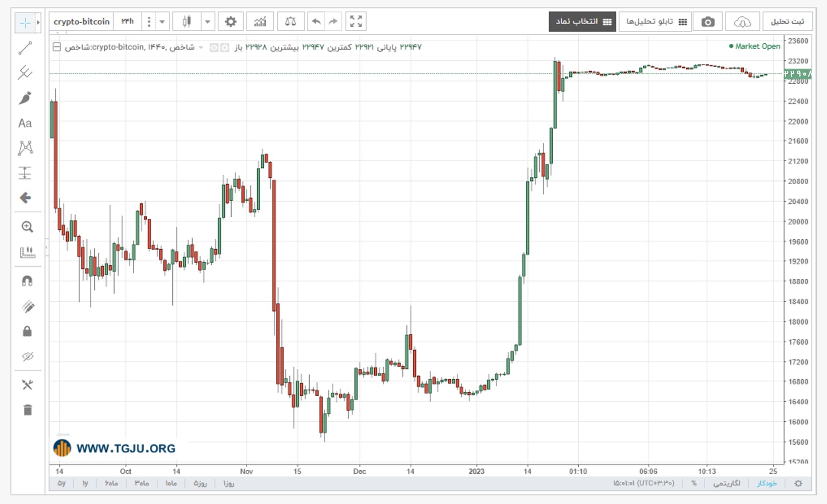Image resolution: width=827 pixels, height=504 pixels.
Task: Select the Aa text annotation tool
Action: point(25,123)
